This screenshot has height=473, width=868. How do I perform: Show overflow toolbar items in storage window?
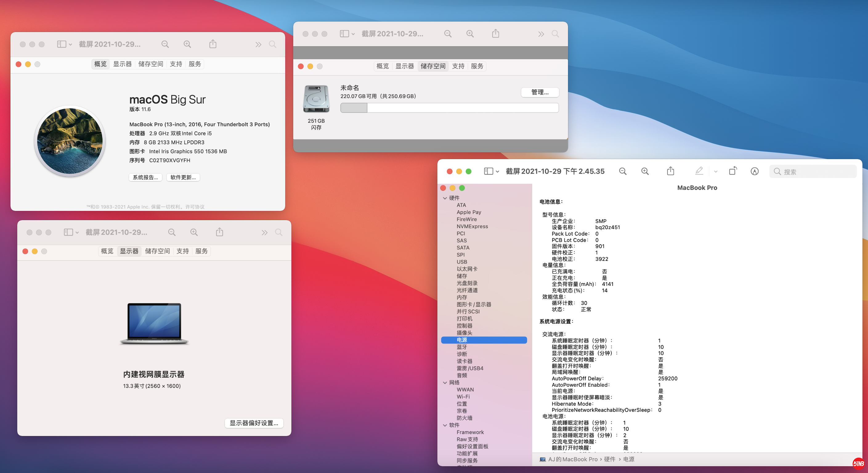541,34
